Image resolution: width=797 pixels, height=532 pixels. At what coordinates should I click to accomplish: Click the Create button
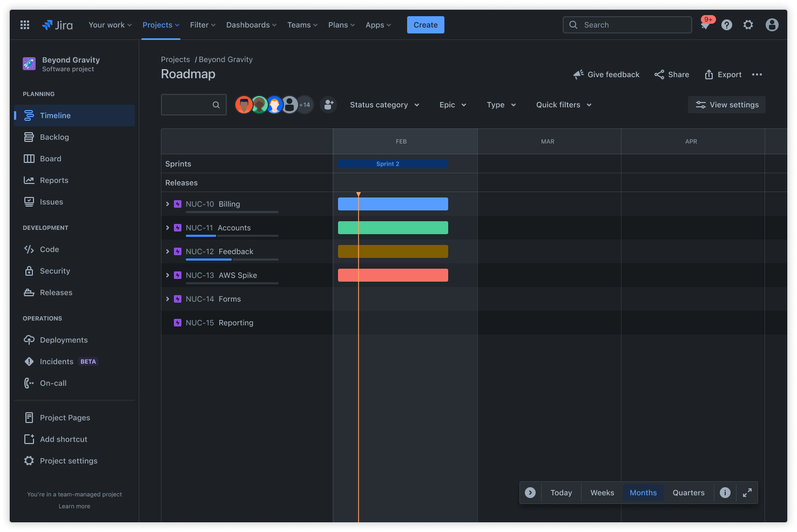click(x=425, y=24)
